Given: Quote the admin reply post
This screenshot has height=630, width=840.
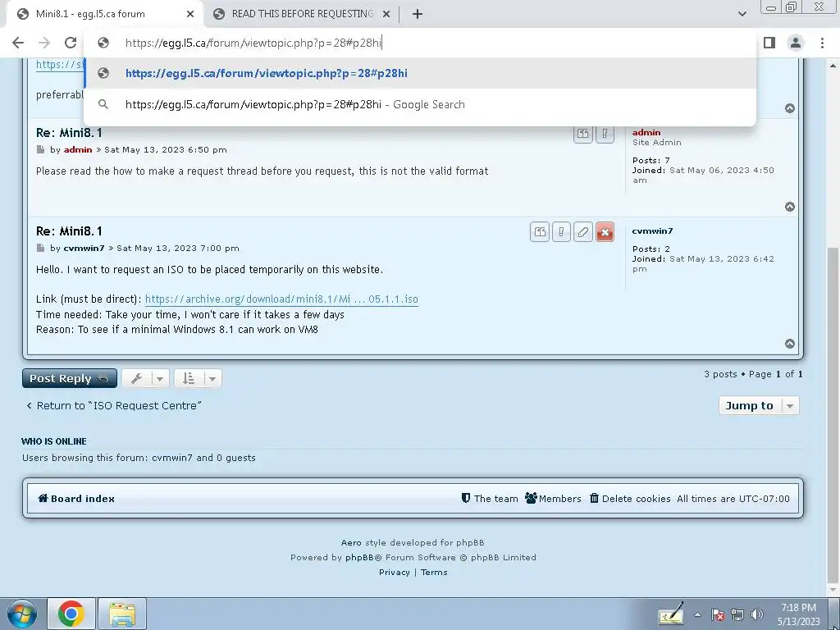Looking at the screenshot, I should pos(583,134).
